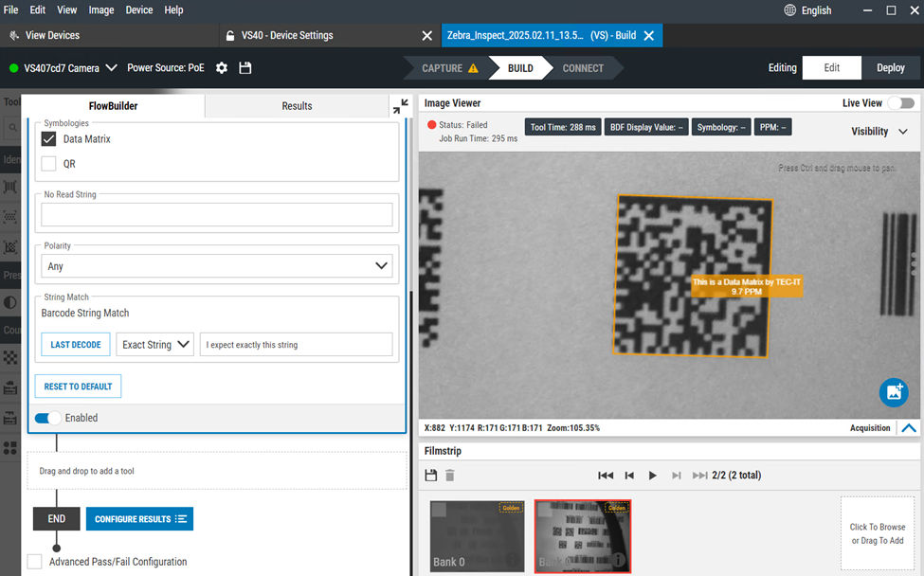
Task: Click the green camera connection status dot
Action: (x=13, y=68)
